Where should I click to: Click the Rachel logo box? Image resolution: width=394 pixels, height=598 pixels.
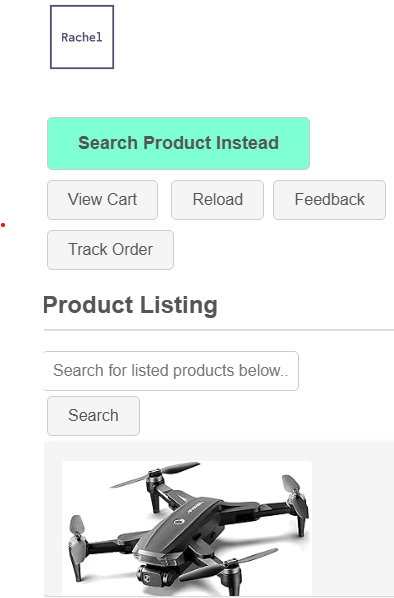point(82,37)
